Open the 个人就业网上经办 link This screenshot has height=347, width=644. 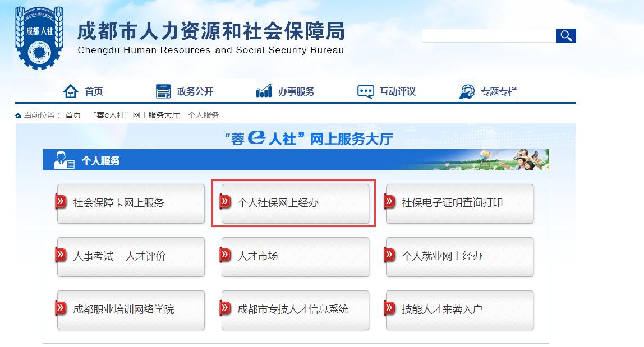[x=459, y=257]
